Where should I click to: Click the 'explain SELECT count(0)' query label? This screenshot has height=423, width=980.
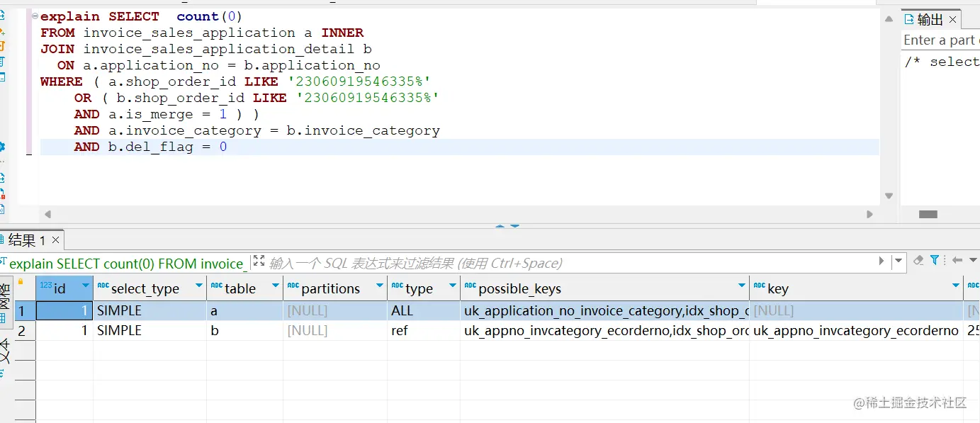click(130, 264)
